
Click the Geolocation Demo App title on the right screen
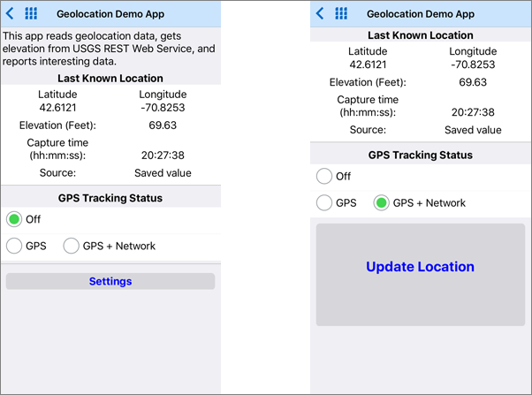421,14
